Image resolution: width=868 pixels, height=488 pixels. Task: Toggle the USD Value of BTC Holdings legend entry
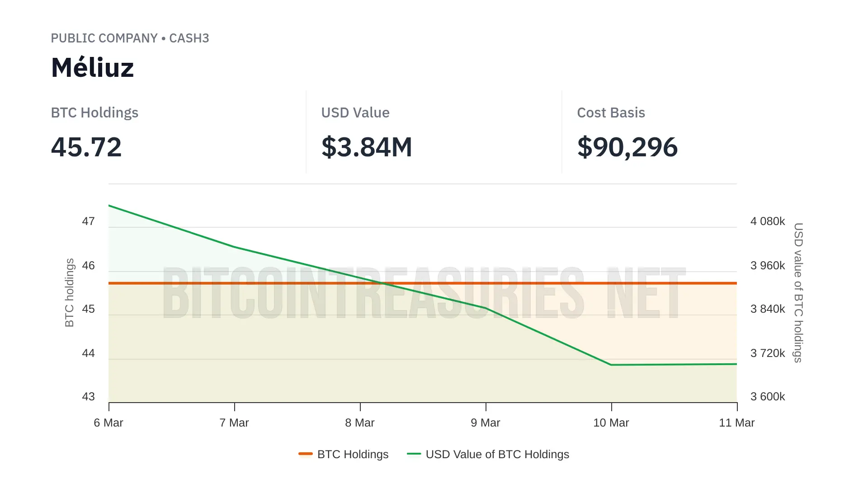point(497,454)
